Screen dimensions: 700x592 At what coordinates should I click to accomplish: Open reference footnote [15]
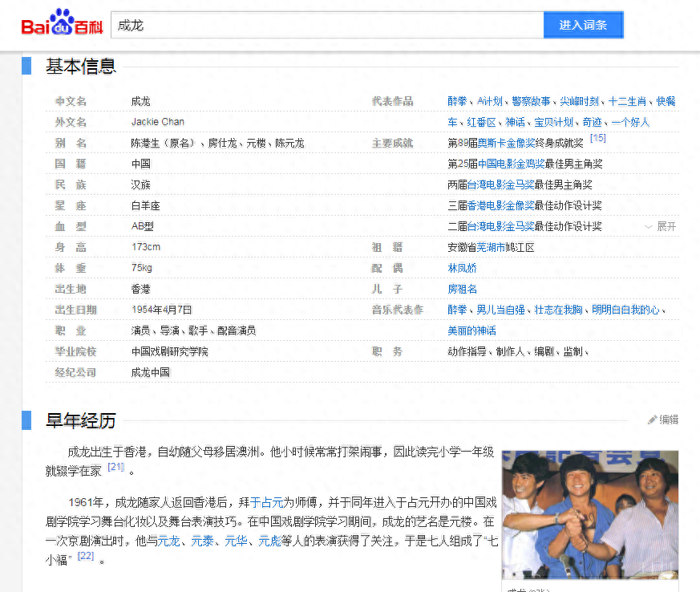(x=597, y=139)
